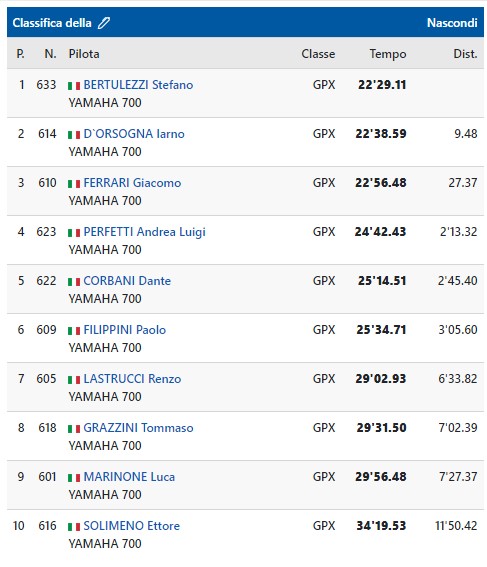Click Italian flag icon next to BERTULEZZI

(74, 86)
